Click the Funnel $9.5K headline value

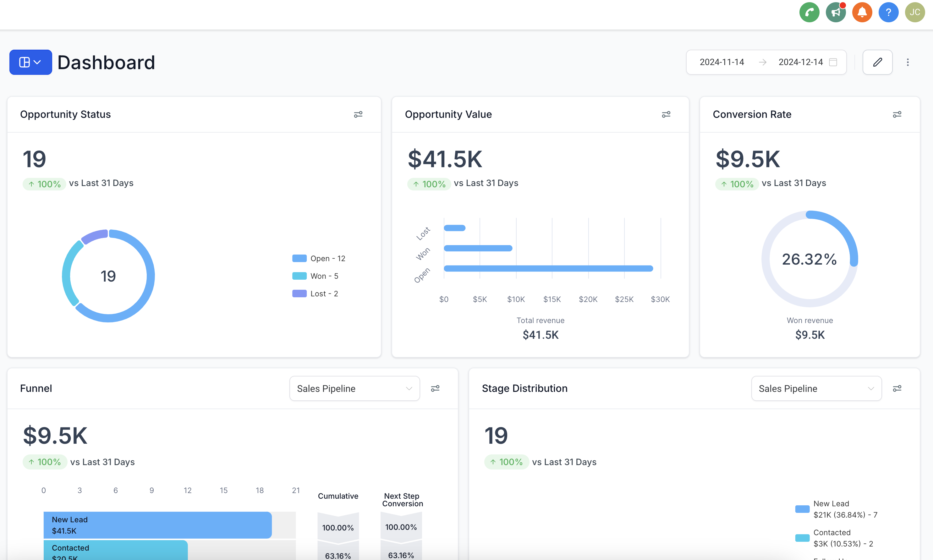[55, 436]
